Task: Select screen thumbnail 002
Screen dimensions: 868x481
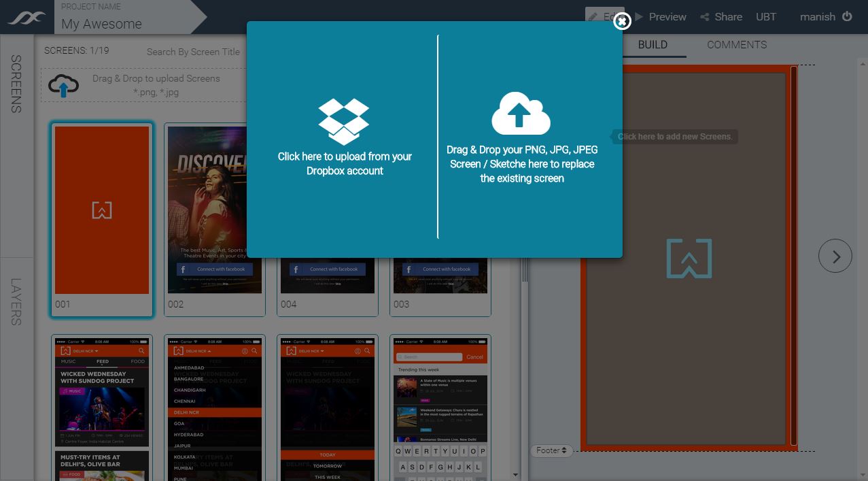Action: (x=215, y=211)
